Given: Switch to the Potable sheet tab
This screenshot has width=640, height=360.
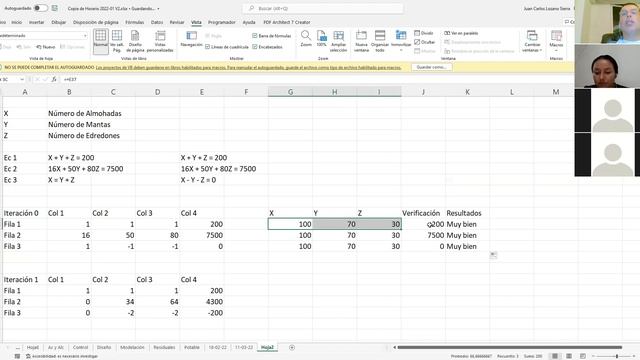Looking at the screenshot, I should [192, 347].
